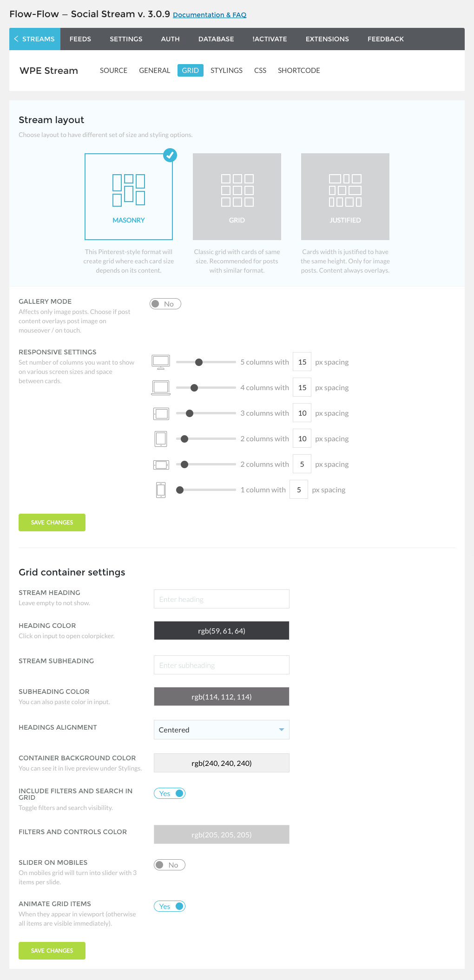The width and height of the screenshot is (474, 980).
Task: Click the 5 columns desktop slider handle
Action: (199, 362)
